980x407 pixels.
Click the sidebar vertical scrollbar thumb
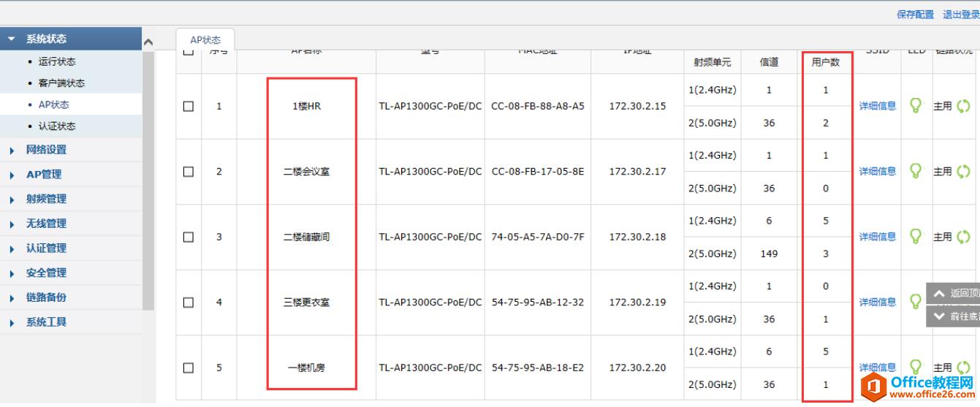pyautogui.click(x=148, y=181)
